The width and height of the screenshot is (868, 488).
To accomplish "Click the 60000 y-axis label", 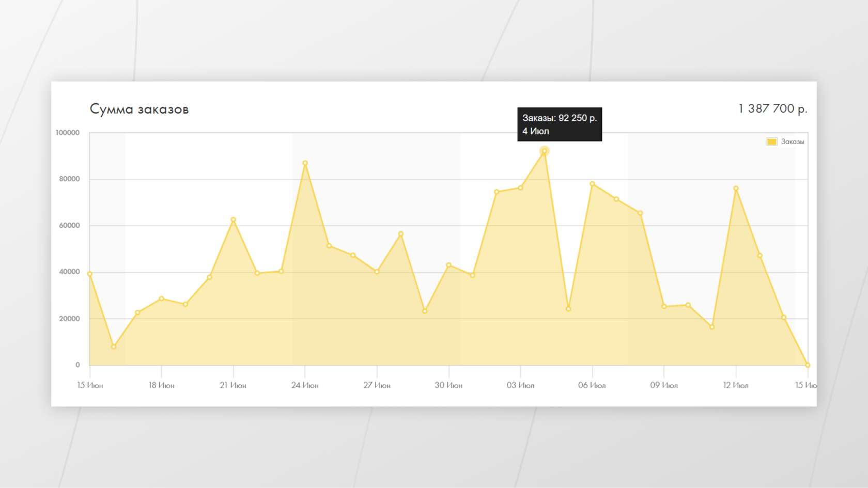I will click(69, 226).
